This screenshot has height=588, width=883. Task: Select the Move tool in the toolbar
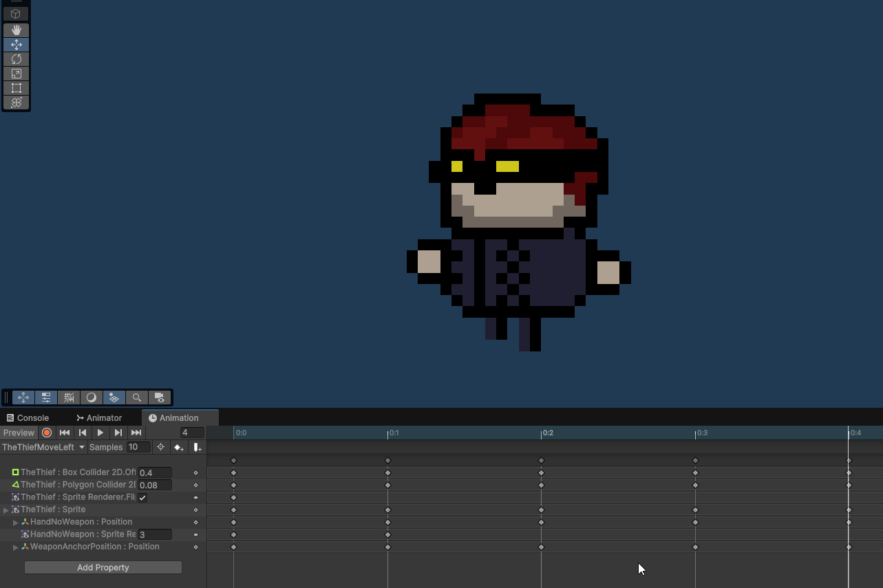[15, 45]
